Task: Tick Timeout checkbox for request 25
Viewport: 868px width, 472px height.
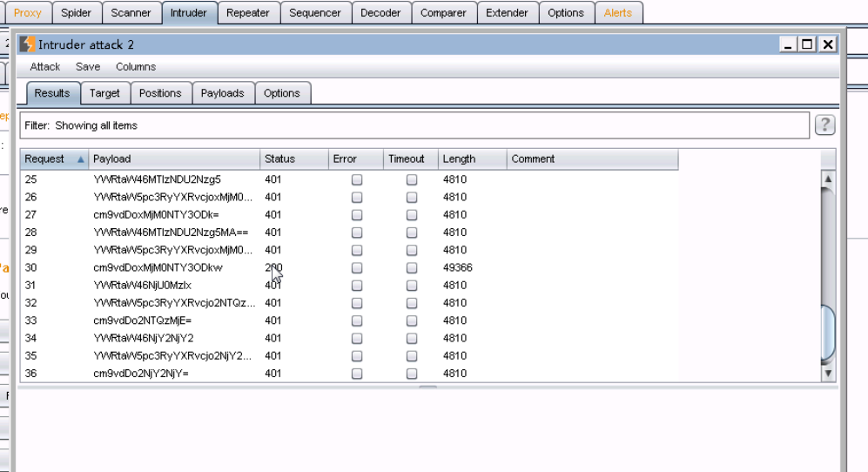Action: coord(411,179)
